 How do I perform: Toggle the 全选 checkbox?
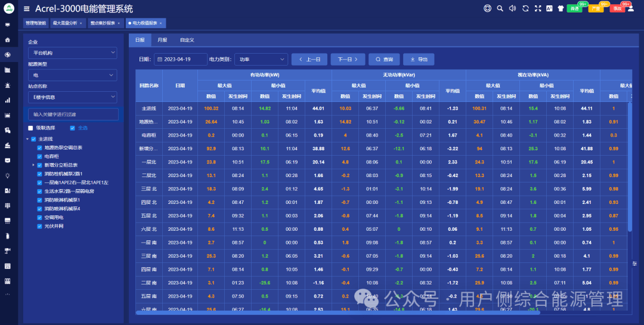[x=72, y=128]
